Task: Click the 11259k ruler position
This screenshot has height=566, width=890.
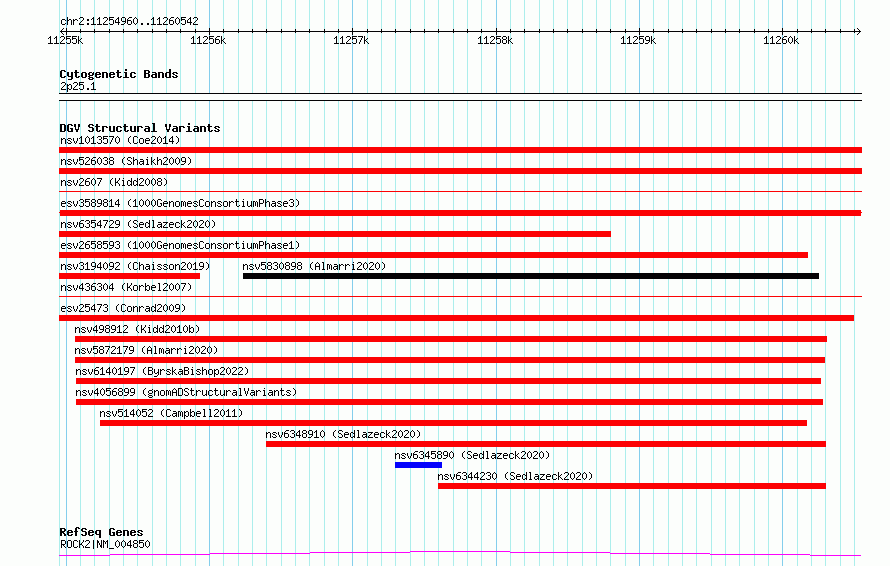Action: [638, 40]
